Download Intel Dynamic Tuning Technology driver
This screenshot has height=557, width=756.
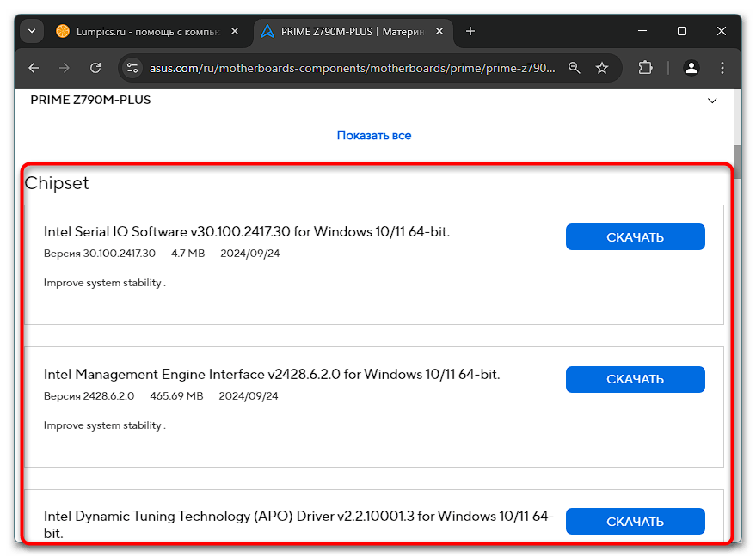tap(635, 522)
